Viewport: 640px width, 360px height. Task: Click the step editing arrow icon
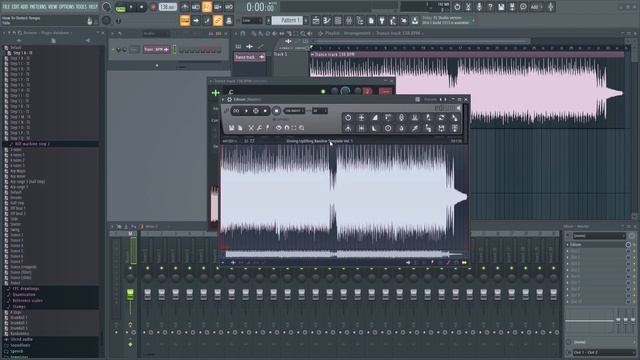[196, 20]
